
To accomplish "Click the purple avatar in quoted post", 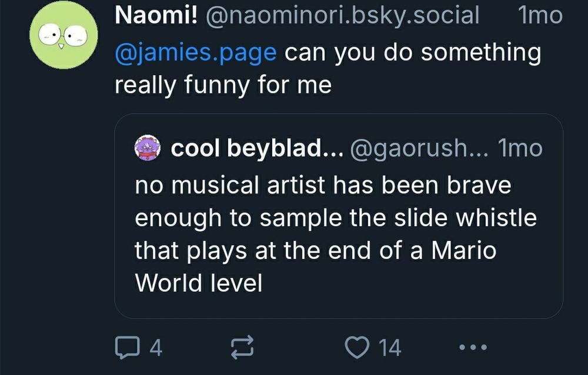I will (148, 150).
